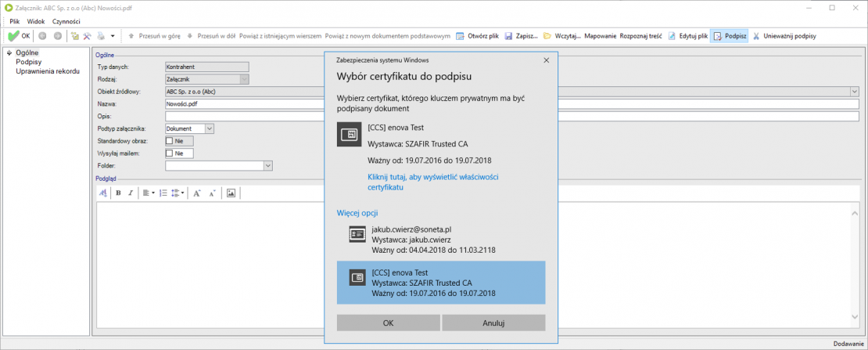Click the Podpisz sign document icon
This screenshot has height=350, width=868.
pos(717,36)
